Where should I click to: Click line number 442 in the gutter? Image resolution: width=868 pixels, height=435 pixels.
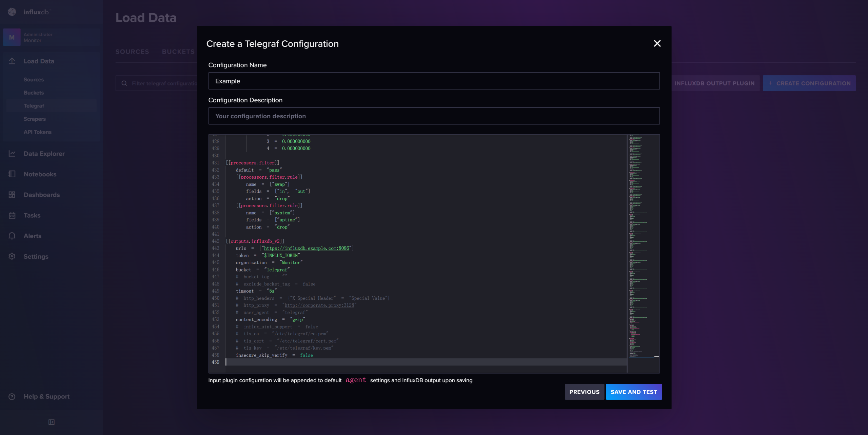click(216, 241)
